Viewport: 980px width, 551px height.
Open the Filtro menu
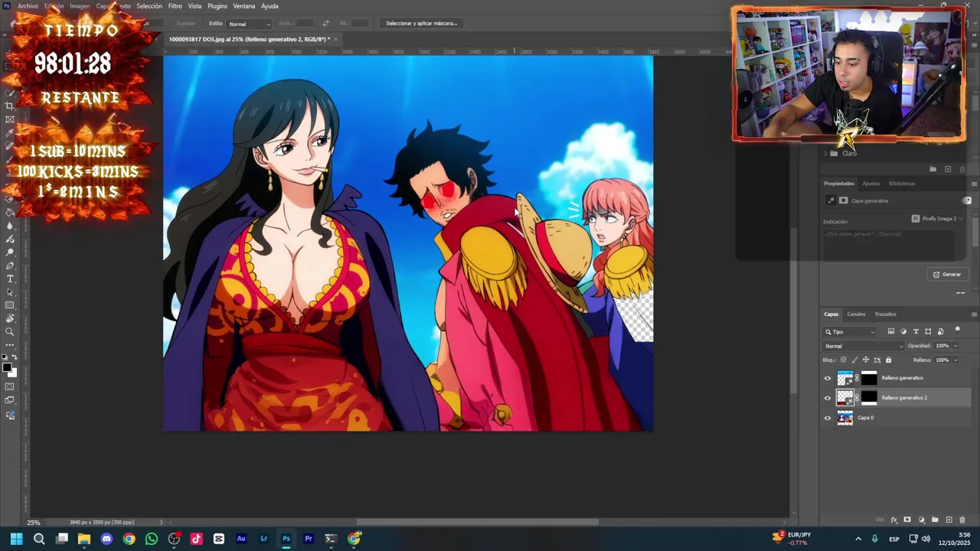point(175,6)
